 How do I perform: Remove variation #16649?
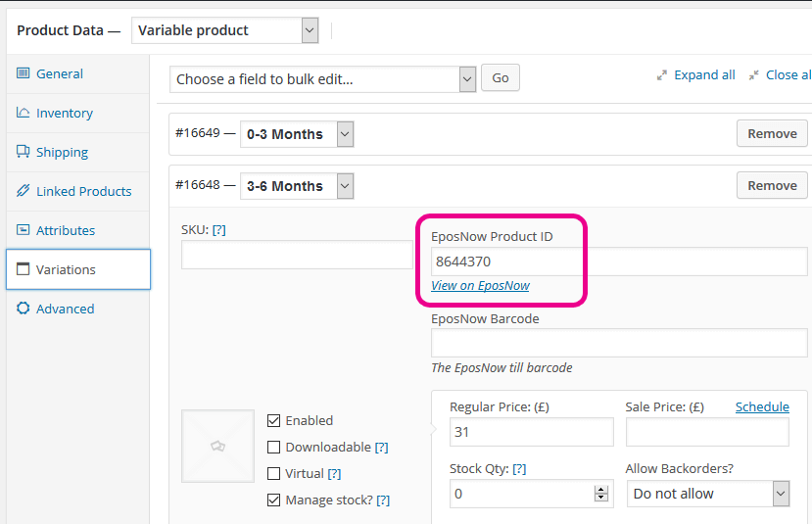pos(772,133)
